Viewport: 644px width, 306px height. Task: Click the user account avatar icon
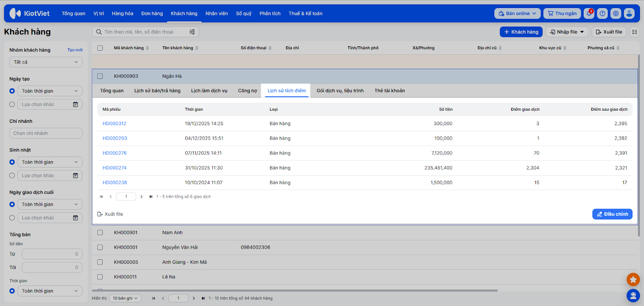pos(629,14)
